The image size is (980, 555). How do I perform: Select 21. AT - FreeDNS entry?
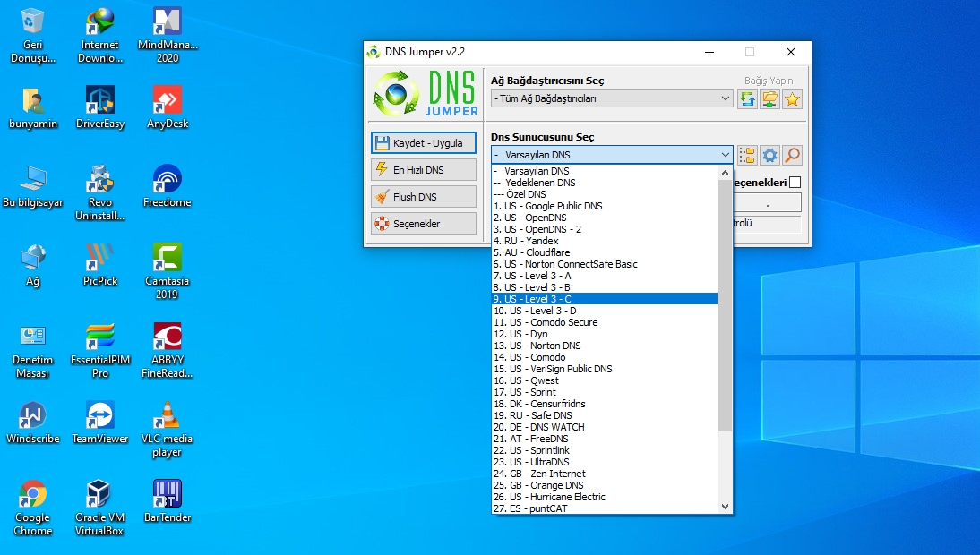[x=605, y=439]
